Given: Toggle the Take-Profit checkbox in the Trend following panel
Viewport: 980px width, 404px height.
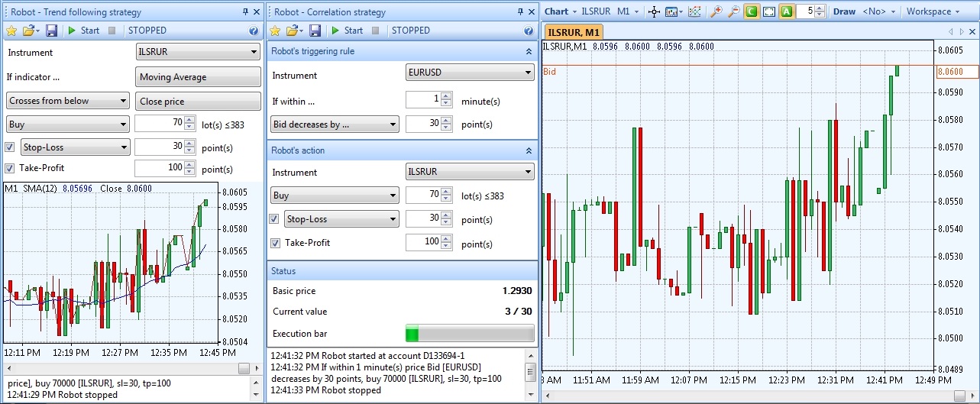Looking at the screenshot, I should click(10, 169).
